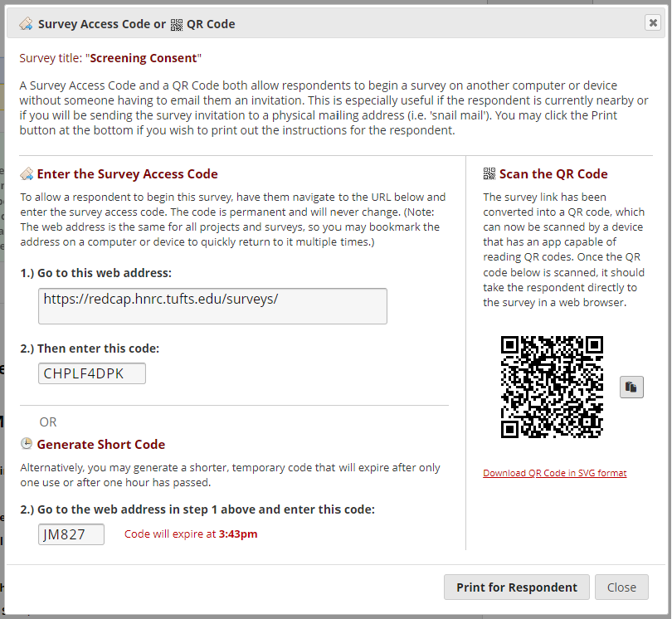This screenshot has width=672, height=619.
Task: Click the QR icon in dialog title bar
Action: click(177, 24)
